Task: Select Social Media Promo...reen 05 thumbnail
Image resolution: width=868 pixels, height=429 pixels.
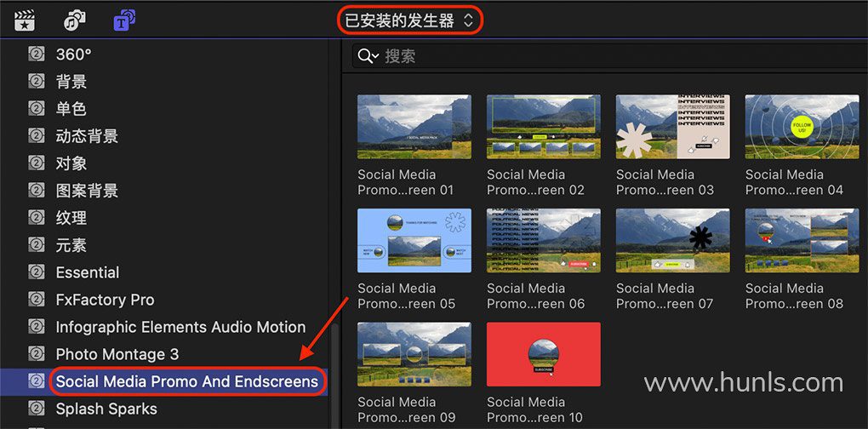Action: [x=414, y=240]
